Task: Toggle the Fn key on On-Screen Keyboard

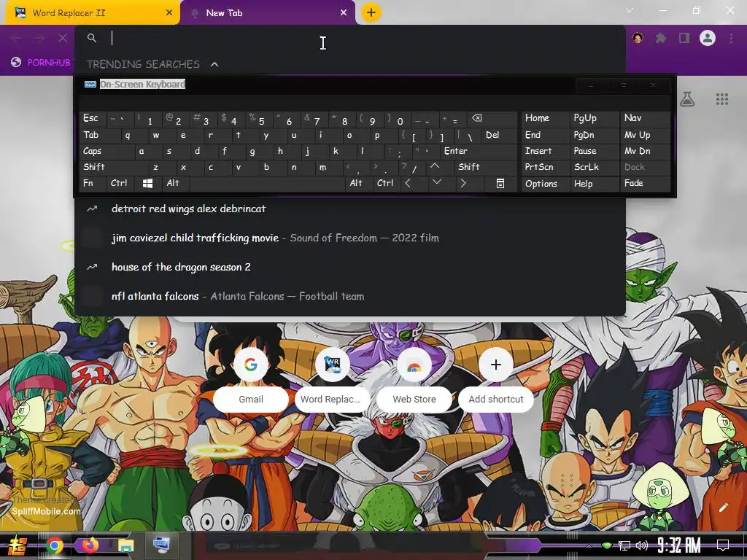Action: [x=93, y=183]
